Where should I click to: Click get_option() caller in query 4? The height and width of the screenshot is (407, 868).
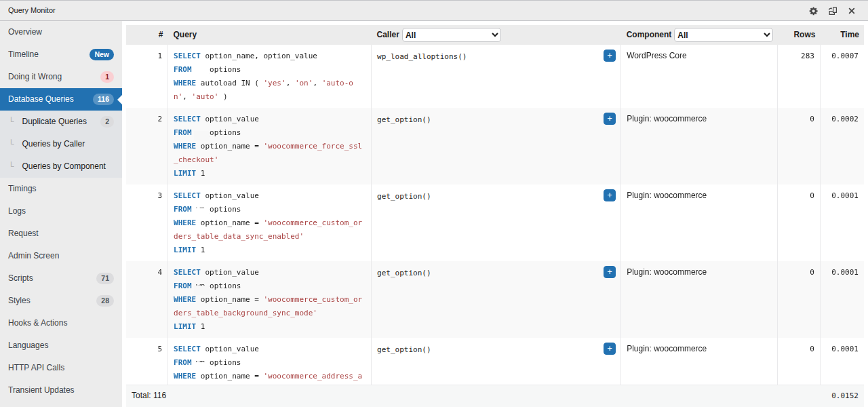click(403, 273)
